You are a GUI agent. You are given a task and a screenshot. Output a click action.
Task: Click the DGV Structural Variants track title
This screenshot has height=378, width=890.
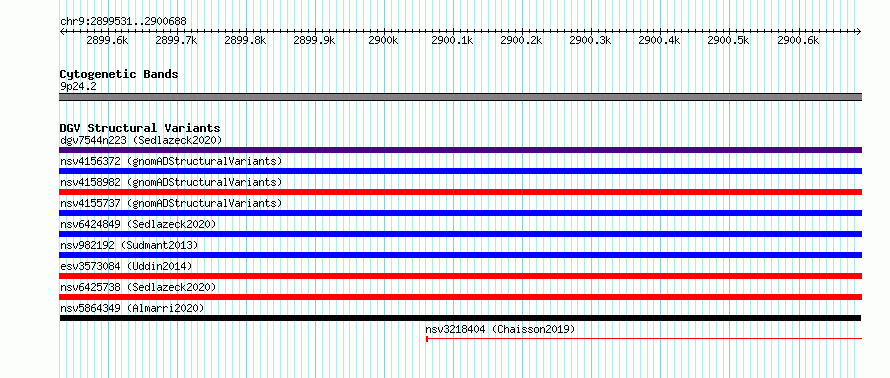pyautogui.click(x=140, y=128)
